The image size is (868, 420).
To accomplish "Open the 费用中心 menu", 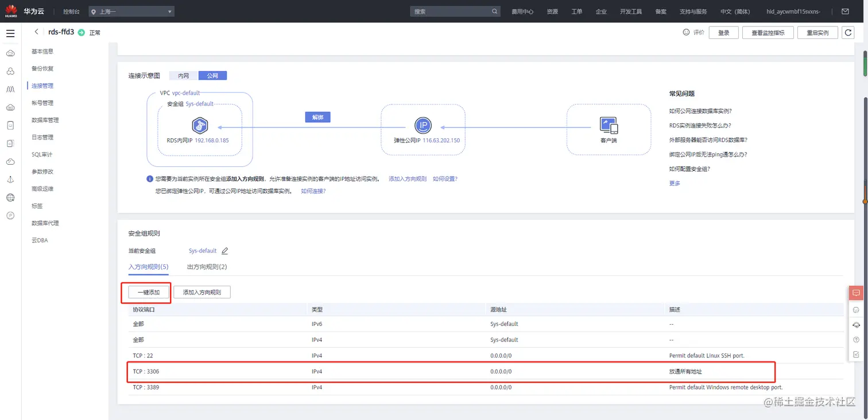I will point(522,11).
